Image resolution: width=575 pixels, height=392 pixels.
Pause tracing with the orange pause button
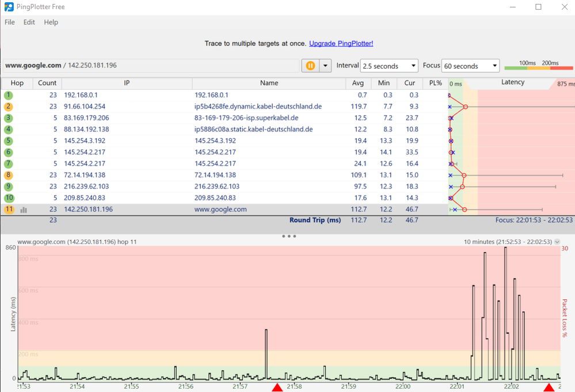click(310, 66)
